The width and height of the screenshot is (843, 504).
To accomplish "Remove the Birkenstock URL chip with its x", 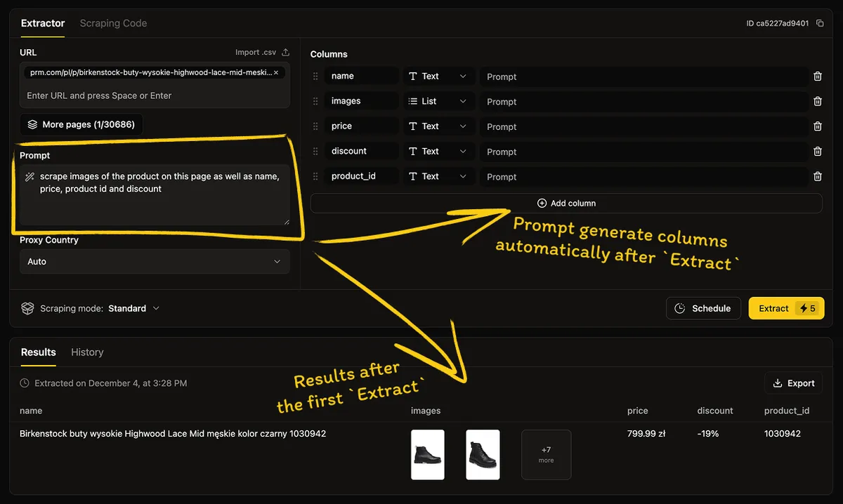I will (x=275, y=72).
